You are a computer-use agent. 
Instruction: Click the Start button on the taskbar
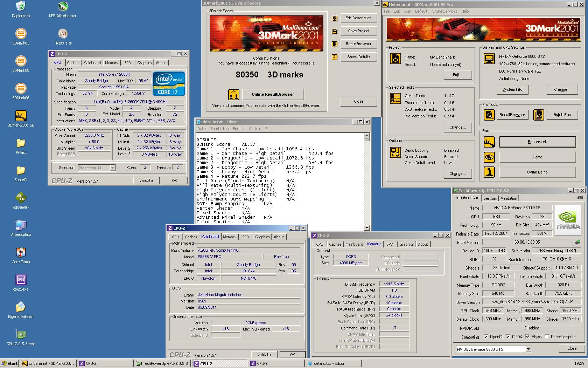(x=9, y=363)
